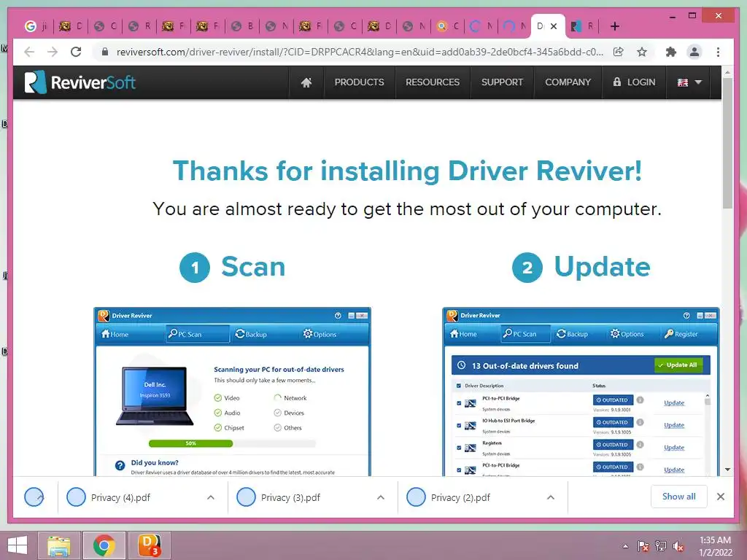Image resolution: width=747 pixels, height=560 pixels.
Task: Click the Devices check item
Action: (x=289, y=413)
